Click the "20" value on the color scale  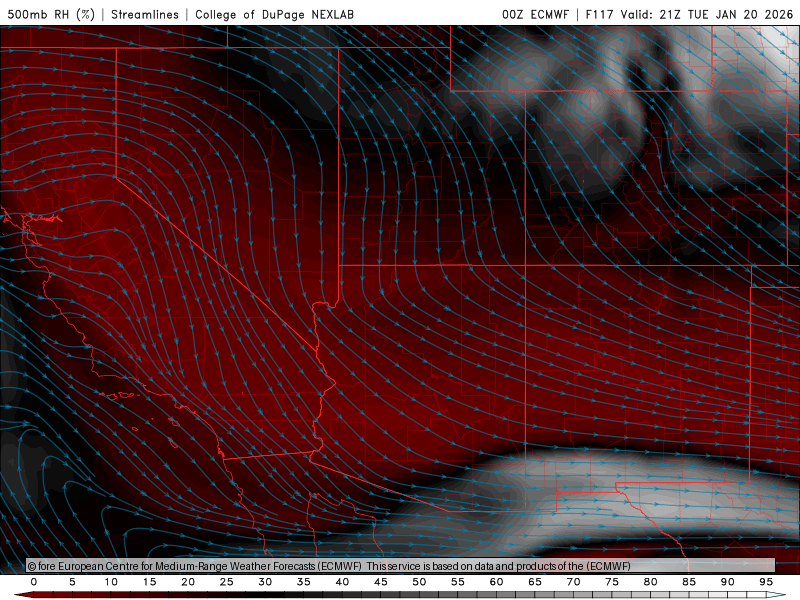pos(188,582)
